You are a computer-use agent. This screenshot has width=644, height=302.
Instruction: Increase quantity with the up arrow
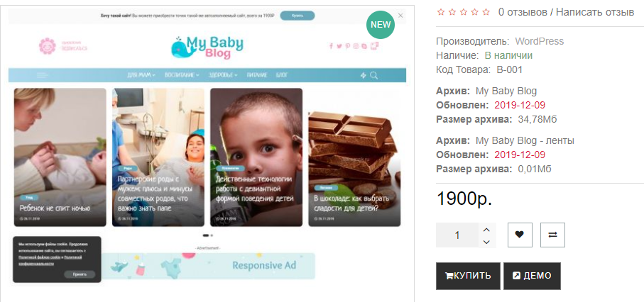click(x=486, y=230)
